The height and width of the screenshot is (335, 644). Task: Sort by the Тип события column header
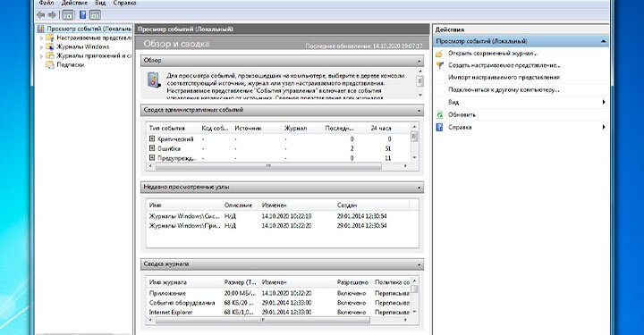coord(166,129)
